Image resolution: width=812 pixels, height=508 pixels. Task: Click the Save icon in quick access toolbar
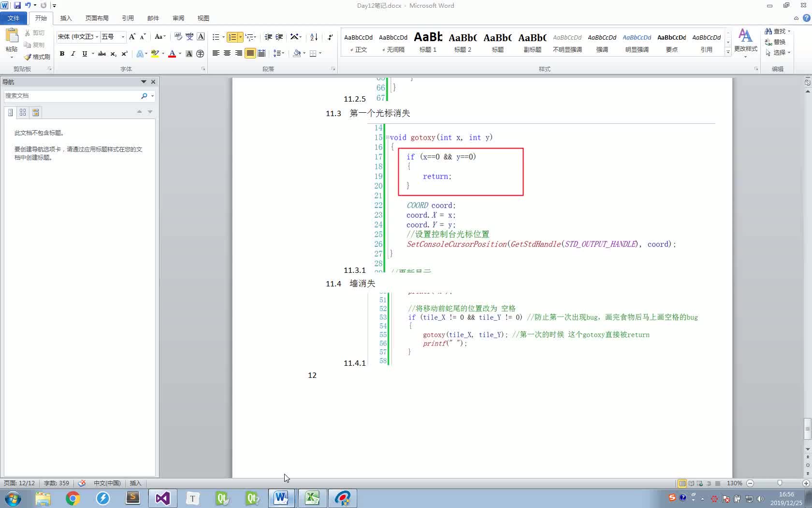pyautogui.click(x=17, y=5)
